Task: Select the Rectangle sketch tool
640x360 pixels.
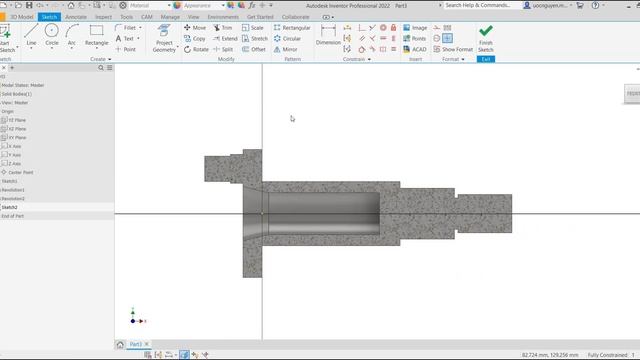Action: pyautogui.click(x=96, y=35)
